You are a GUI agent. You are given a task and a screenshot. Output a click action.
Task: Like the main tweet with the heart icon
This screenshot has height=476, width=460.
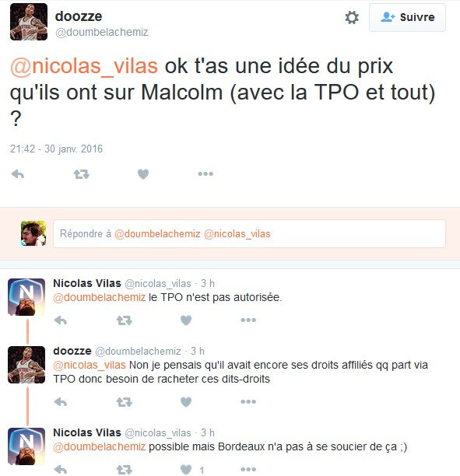click(x=143, y=174)
